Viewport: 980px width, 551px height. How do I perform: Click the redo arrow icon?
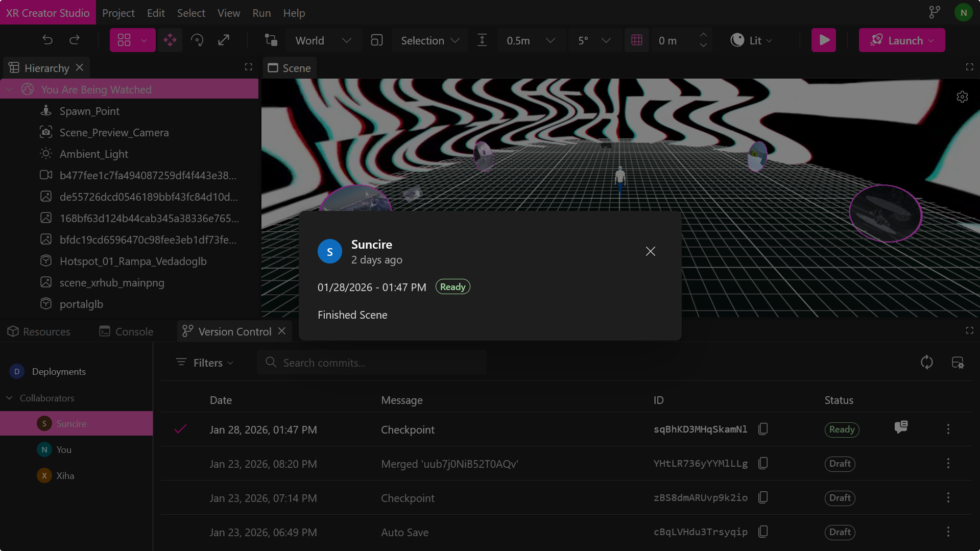[x=75, y=40]
